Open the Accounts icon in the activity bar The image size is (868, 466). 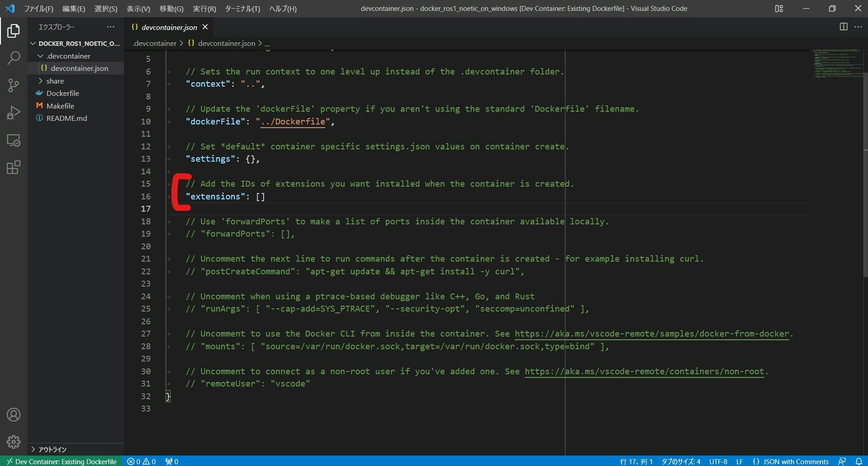click(14, 414)
